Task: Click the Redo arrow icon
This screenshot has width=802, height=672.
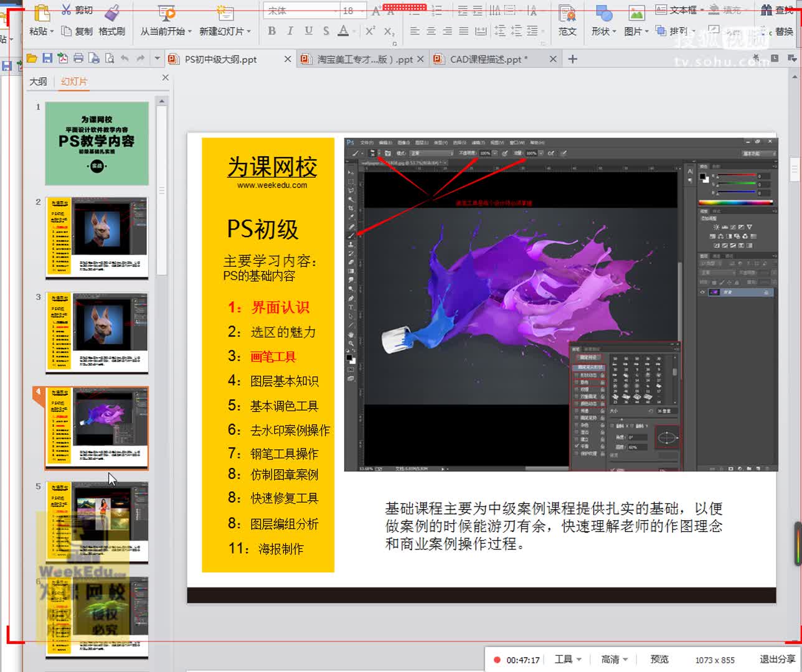Action: (141, 58)
